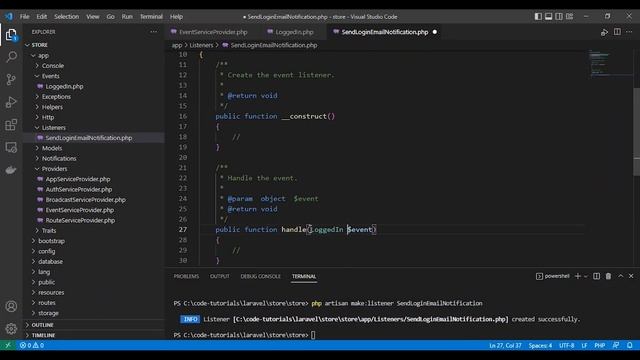The width and height of the screenshot is (640, 360).
Task: Open the Selection menu
Action: [67, 17]
